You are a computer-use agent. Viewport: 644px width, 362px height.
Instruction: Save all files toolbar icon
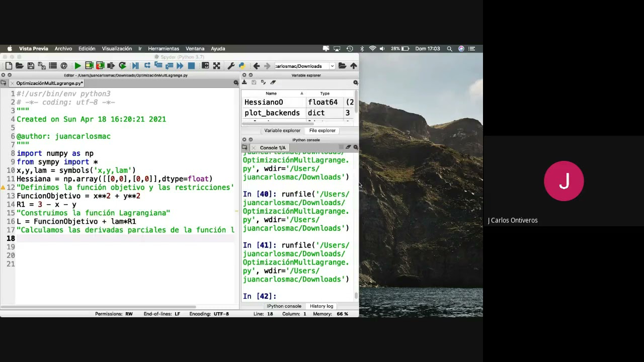(41, 66)
